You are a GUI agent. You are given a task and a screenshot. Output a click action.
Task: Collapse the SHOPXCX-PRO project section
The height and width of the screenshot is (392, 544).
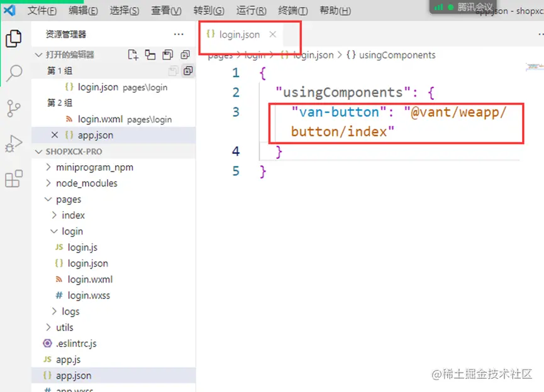tap(39, 151)
